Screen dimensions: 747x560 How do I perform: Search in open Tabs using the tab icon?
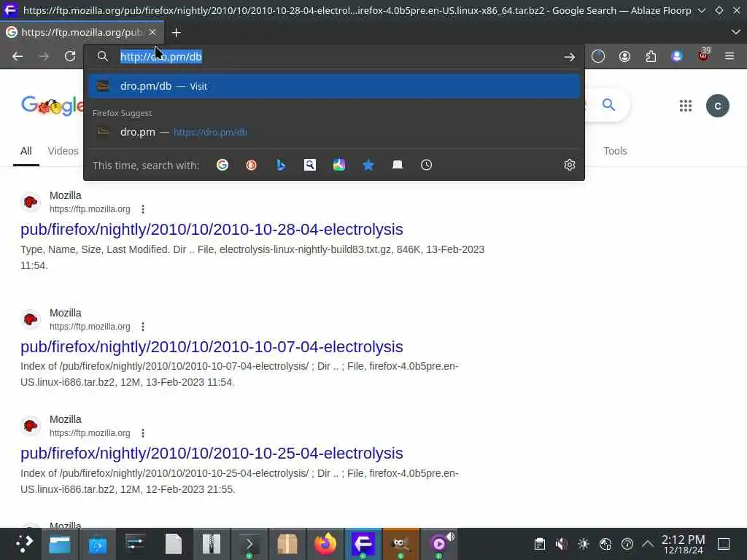pos(398,165)
